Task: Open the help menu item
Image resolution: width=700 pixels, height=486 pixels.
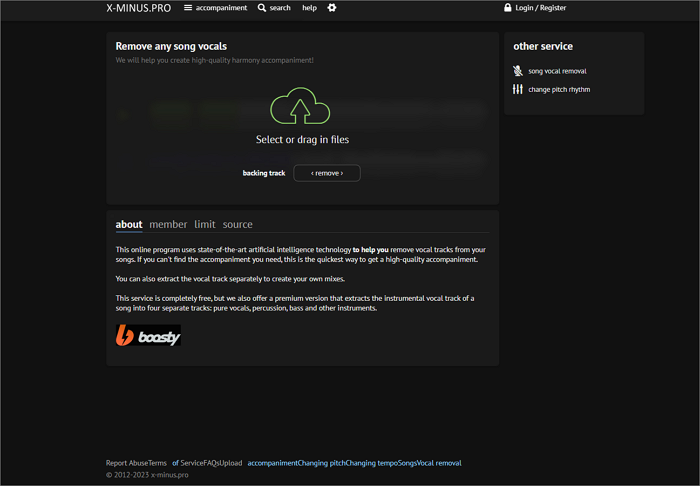Action: click(x=309, y=8)
